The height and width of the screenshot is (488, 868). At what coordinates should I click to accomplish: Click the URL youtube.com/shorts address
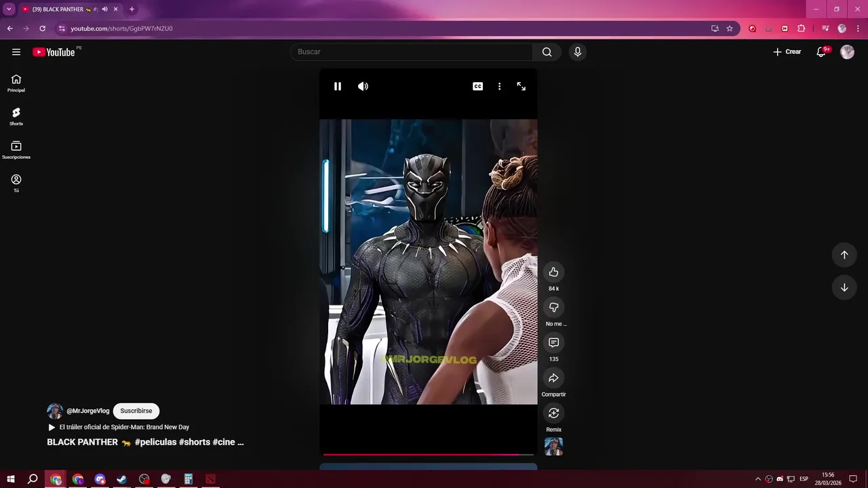point(122,28)
